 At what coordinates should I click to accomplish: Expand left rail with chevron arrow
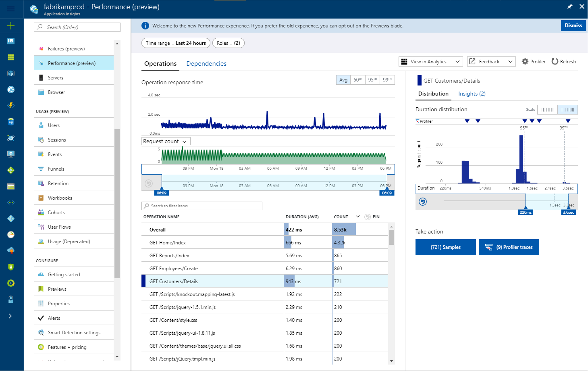[x=10, y=316]
